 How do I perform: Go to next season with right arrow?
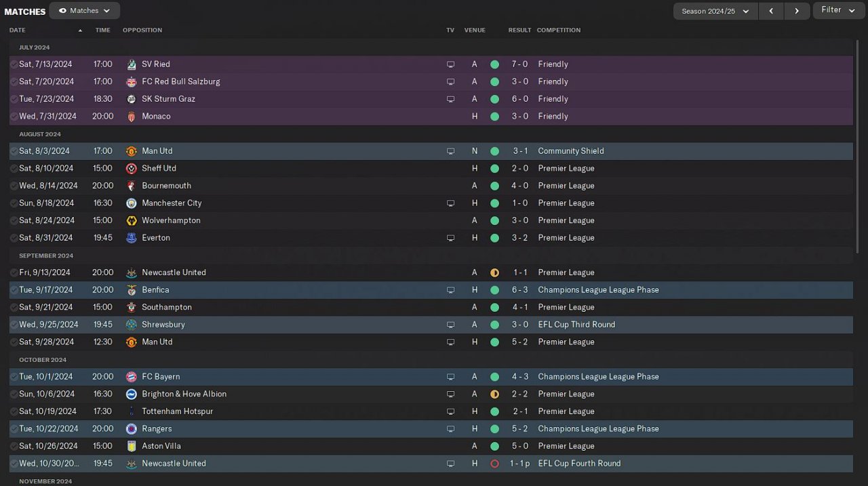point(797,11)
